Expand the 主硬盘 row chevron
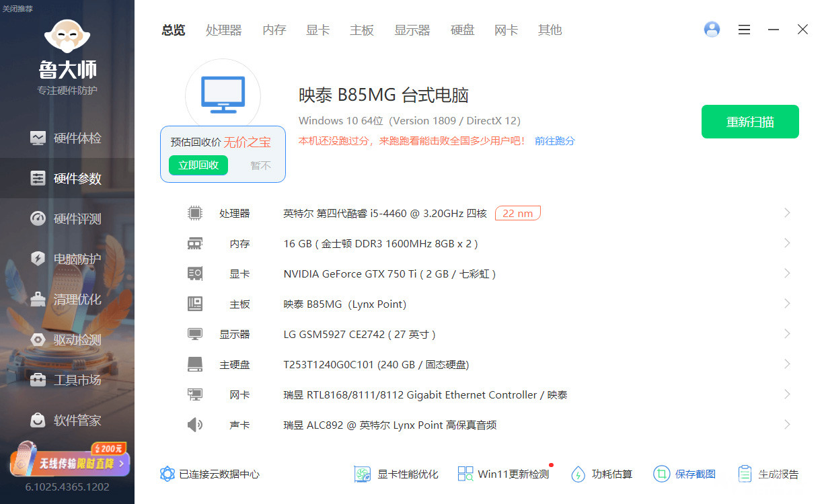824x504 pixels. pyautogui.click(x=787, y=364)
